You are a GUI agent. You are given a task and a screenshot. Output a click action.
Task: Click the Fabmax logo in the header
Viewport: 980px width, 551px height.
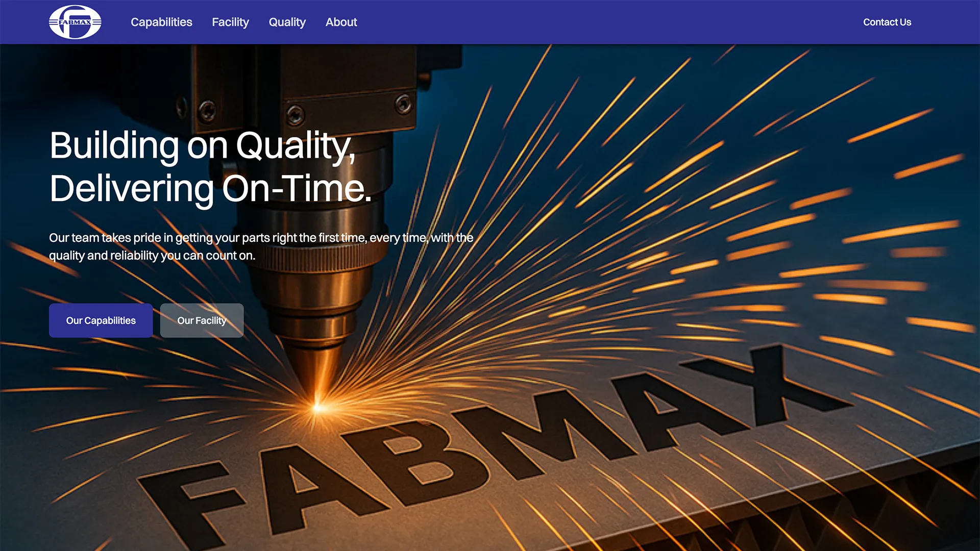click(75, 22)
